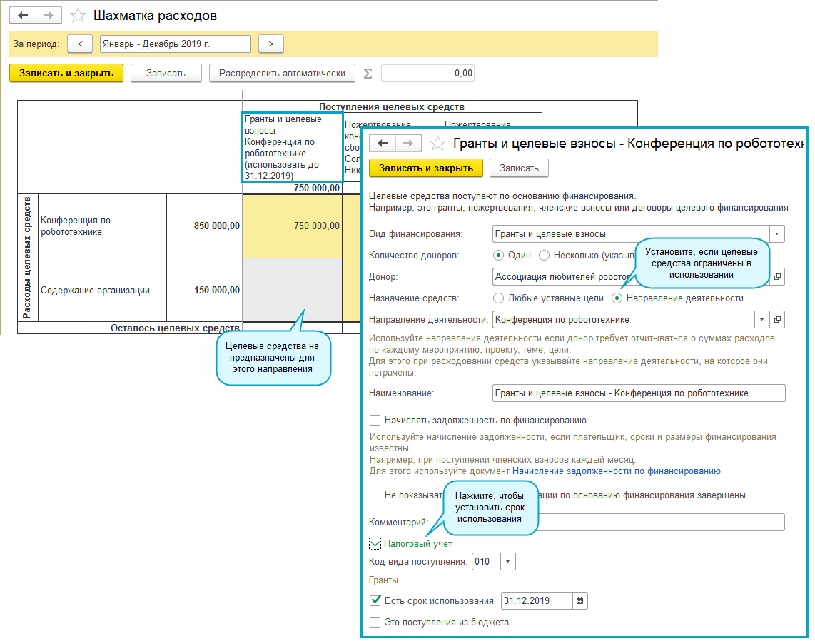The height and width of the screenshot is (644, 815).
Task: Go back in Шахматка расходов window
Action: [23, 15]
